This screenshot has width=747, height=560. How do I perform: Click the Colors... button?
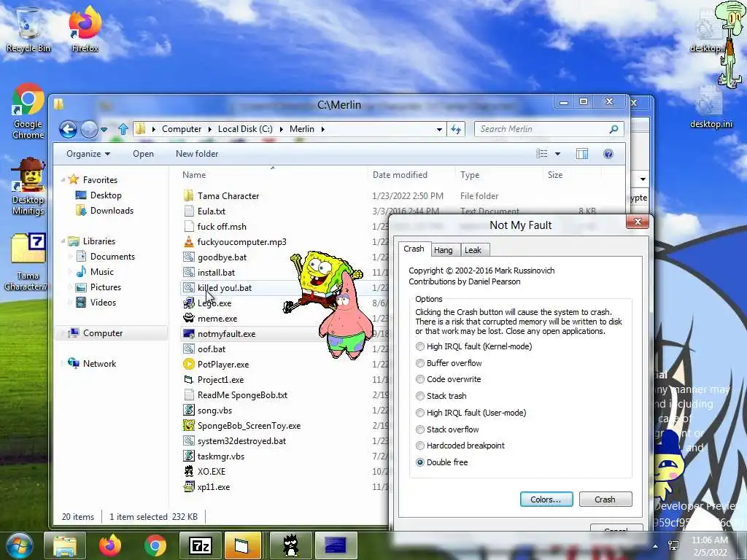pos(546,499)
